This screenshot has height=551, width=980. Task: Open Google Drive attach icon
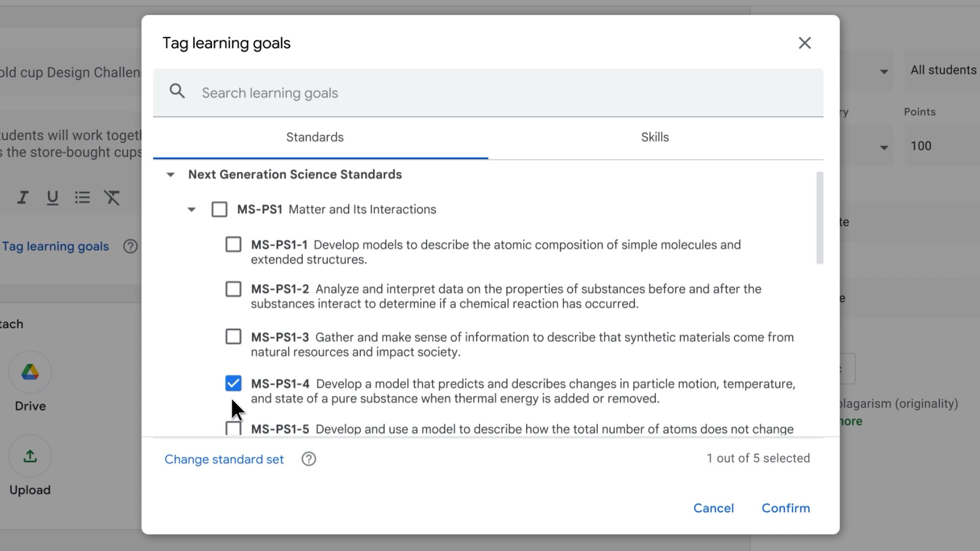[30, 372]
